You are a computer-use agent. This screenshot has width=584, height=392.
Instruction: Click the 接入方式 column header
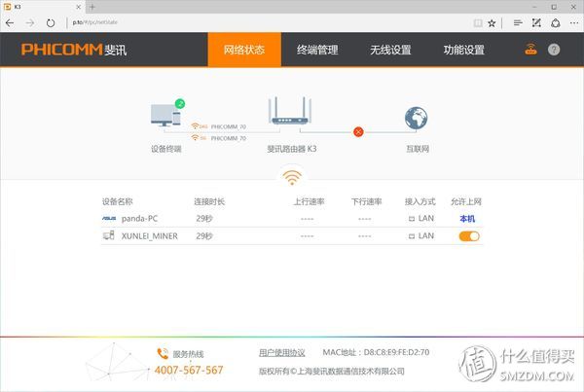(420, 201)
